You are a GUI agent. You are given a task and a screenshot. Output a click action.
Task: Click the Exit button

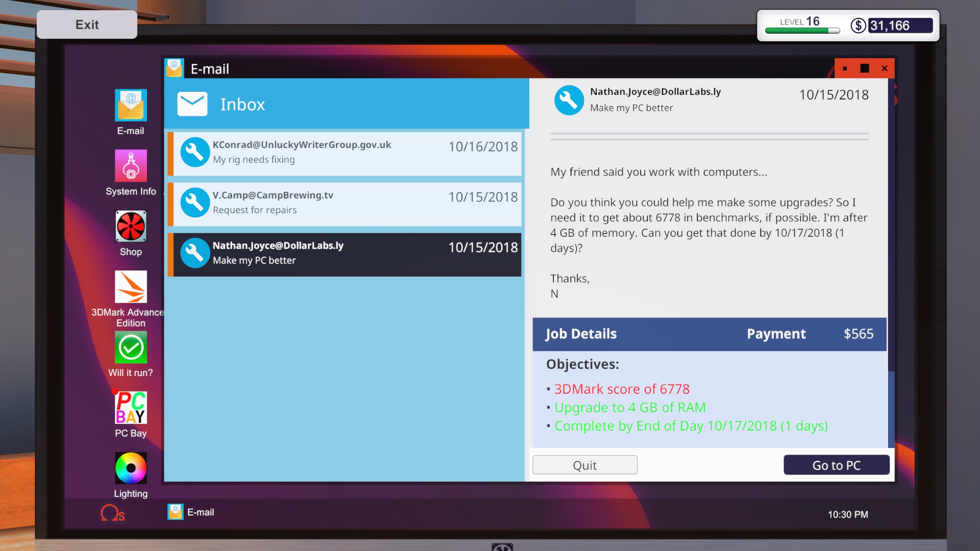click(x=87, y=24)
